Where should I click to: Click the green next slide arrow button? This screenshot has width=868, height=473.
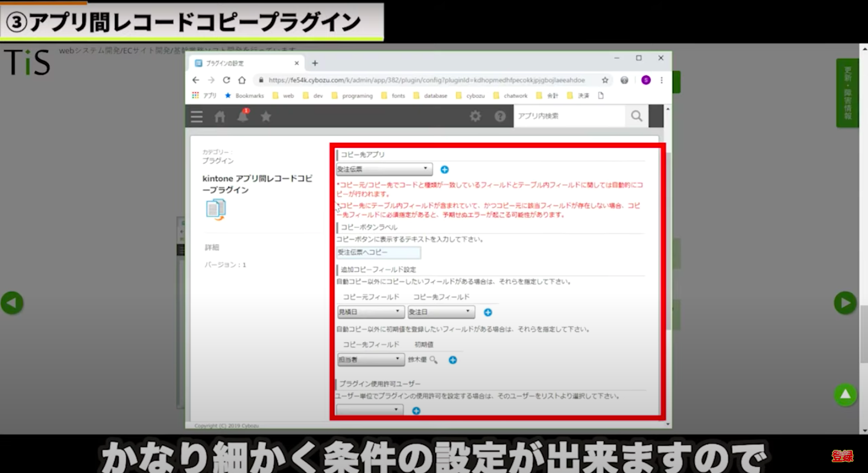pyautogui.click(x=844, y=303)
